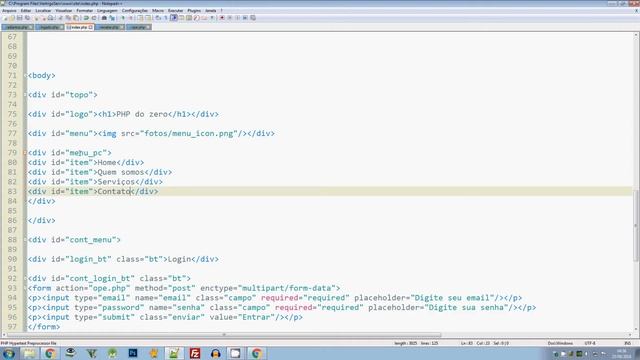This screenshot has width=640, height=360.
Task: Undo last edit via toolbar
Action: point(86,18)
